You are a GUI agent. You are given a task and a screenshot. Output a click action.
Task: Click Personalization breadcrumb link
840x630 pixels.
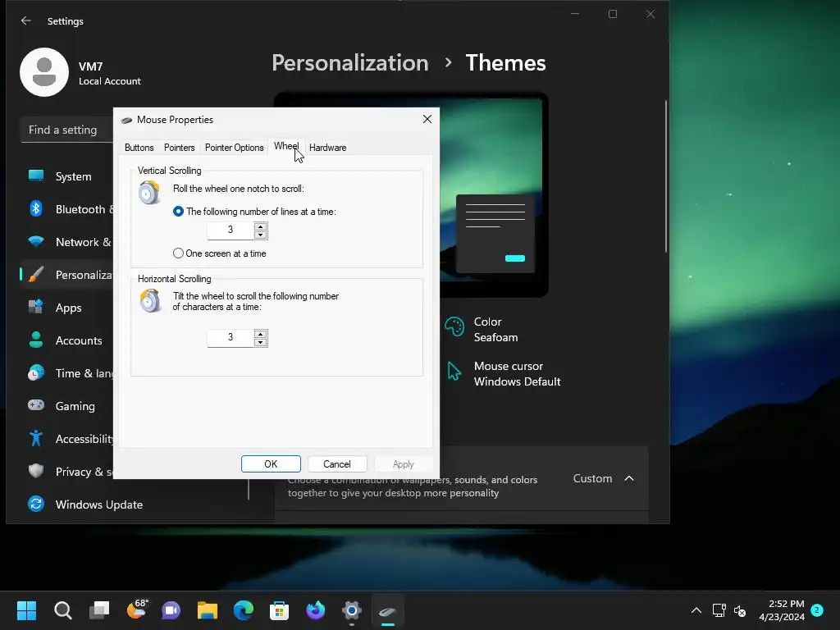(x=349, y=62)
